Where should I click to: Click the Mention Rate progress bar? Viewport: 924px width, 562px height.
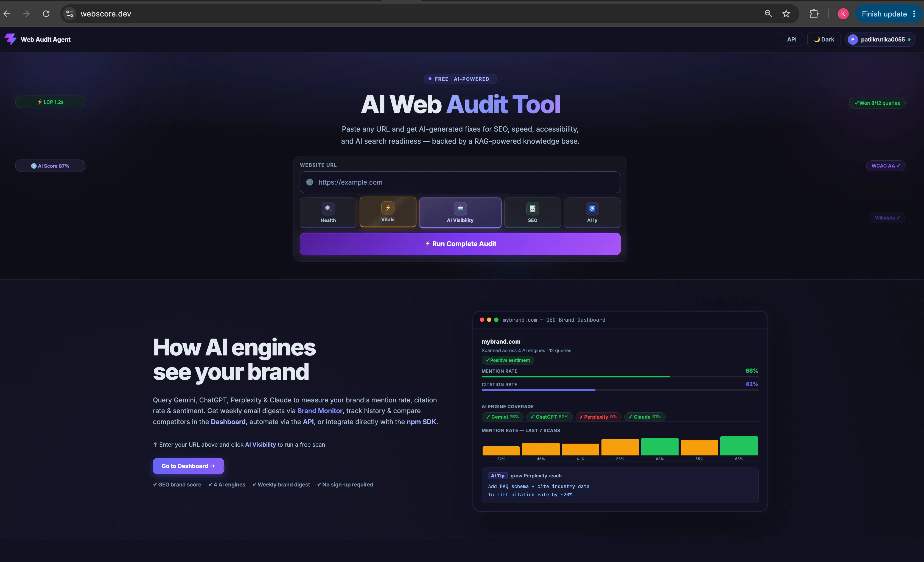pyautogui.click(x=620, y=376)
